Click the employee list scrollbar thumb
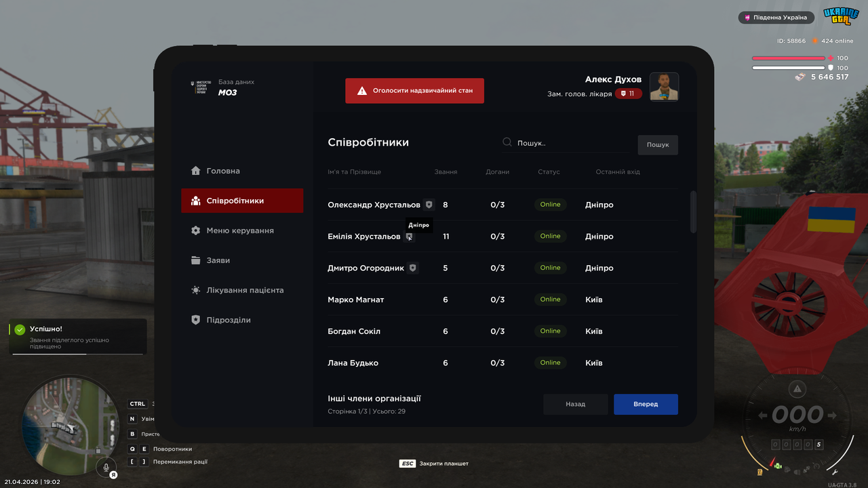This screenshot has width=868, height=488. (693, 211)
